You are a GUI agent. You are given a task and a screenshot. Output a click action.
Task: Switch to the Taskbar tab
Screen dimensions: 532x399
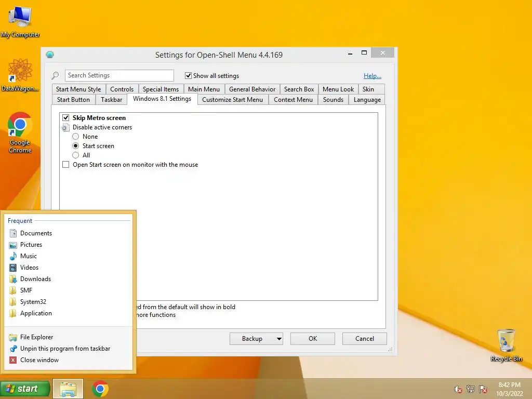(111, 100)
